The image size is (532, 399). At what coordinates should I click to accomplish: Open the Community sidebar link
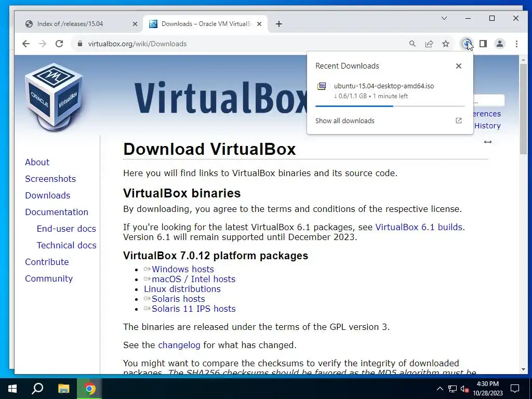[x=49, y=278]
